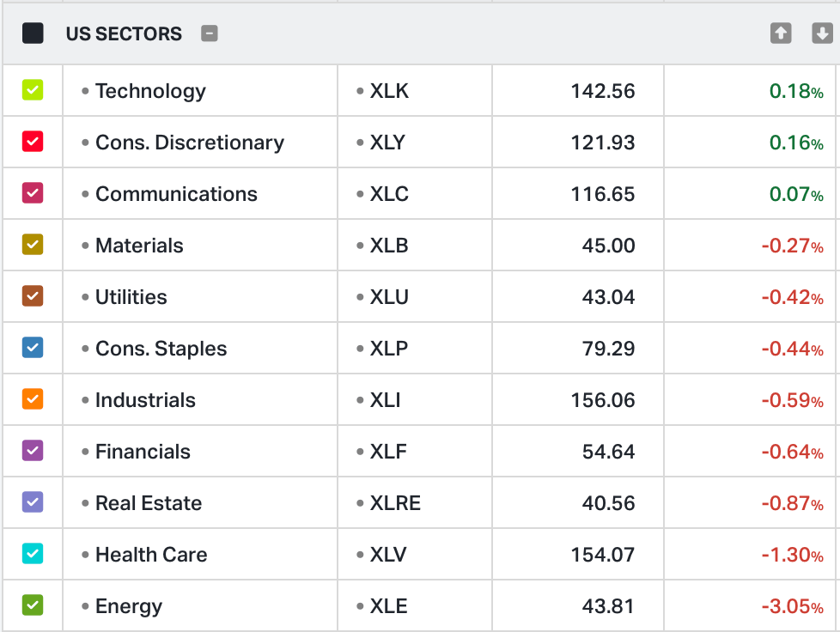
Task: Disable the Communications checkbox
Action: (x=33, y=192)
